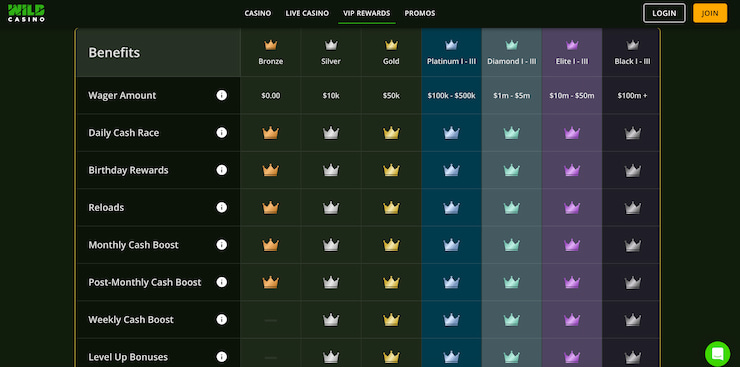Open the Casino nav tab

click(x=258, y=13)
